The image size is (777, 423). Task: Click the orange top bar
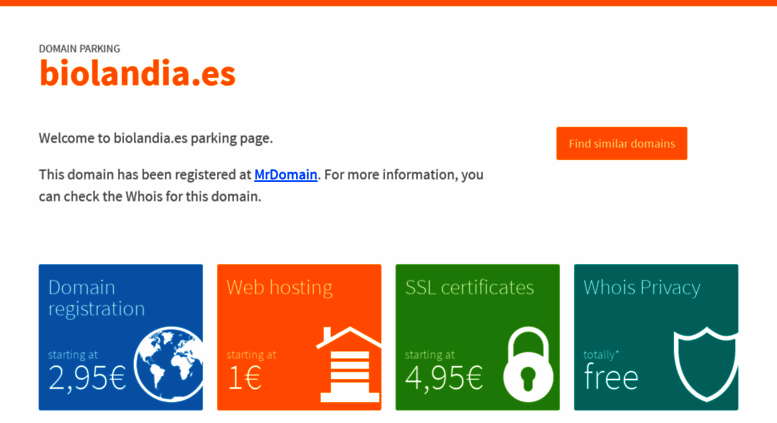(388, 3)
